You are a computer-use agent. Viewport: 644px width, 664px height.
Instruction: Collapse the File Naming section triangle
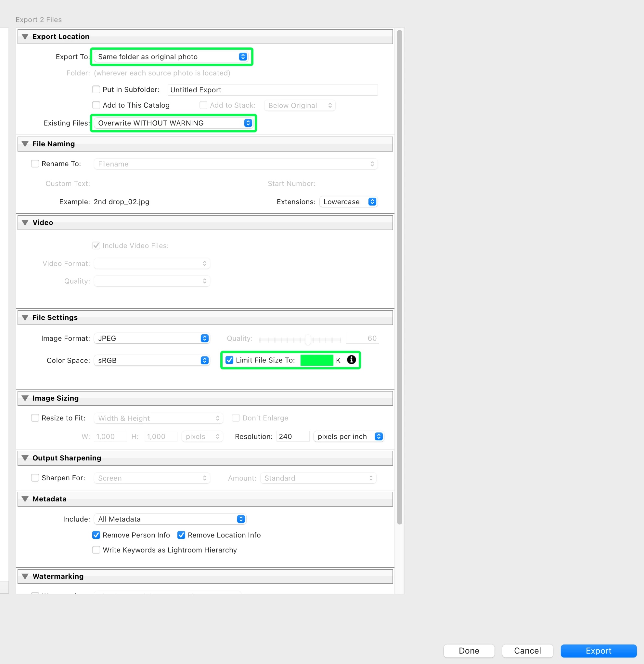pos(25,144)
